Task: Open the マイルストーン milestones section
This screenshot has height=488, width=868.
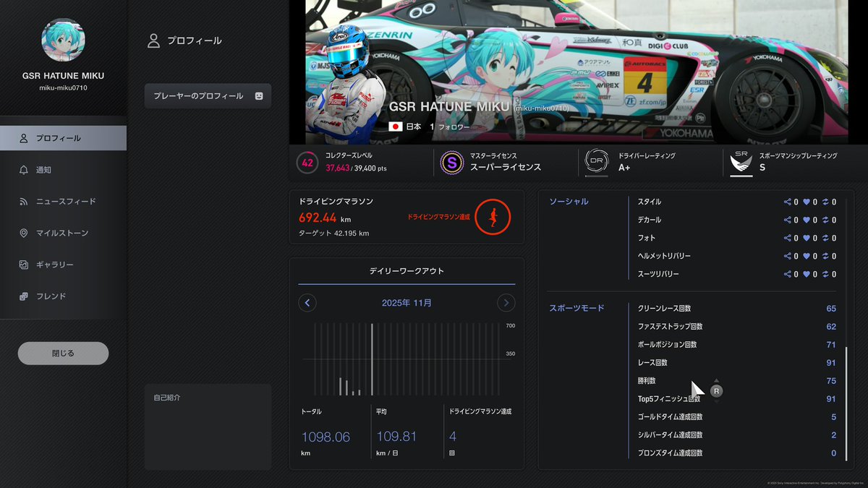Action: click(63, 233)
